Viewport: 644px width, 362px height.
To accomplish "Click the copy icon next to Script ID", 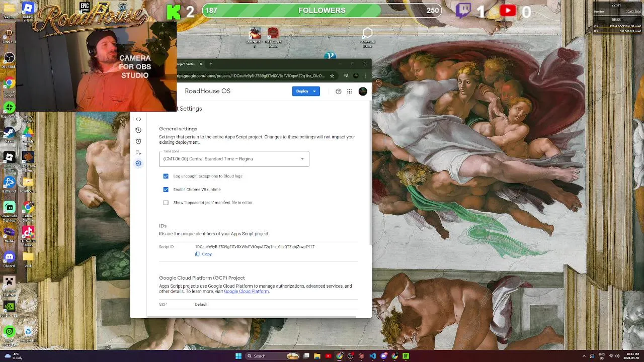I will tap(197, 254).
